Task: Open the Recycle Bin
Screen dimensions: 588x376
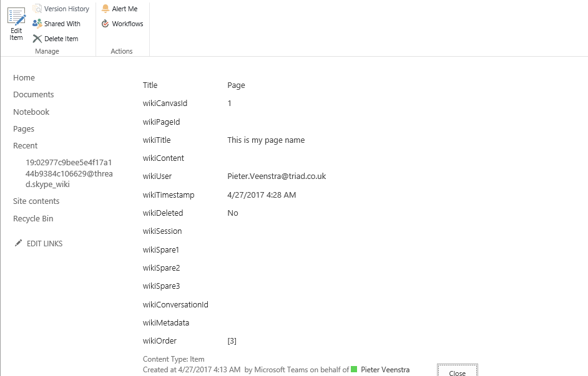Action: pyautogui.click(x=33, y=218)
